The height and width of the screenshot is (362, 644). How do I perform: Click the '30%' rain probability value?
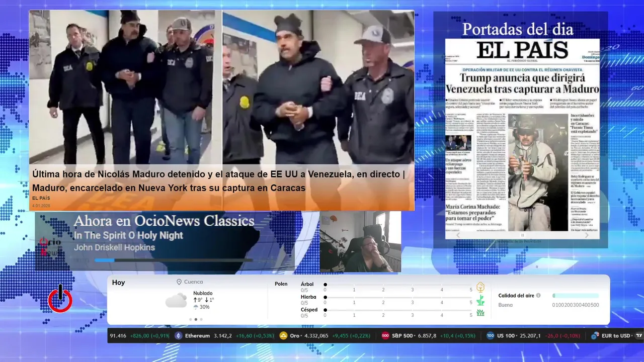point(204,307)
